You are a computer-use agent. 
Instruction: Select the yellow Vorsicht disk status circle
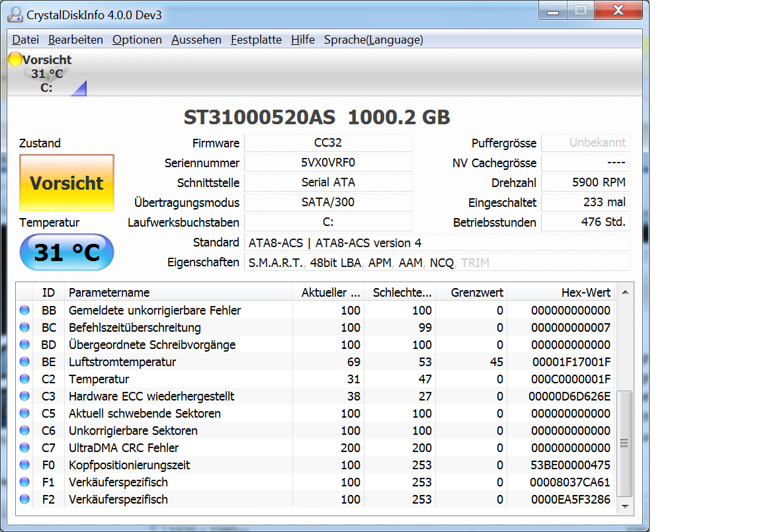tap(16, 59)
